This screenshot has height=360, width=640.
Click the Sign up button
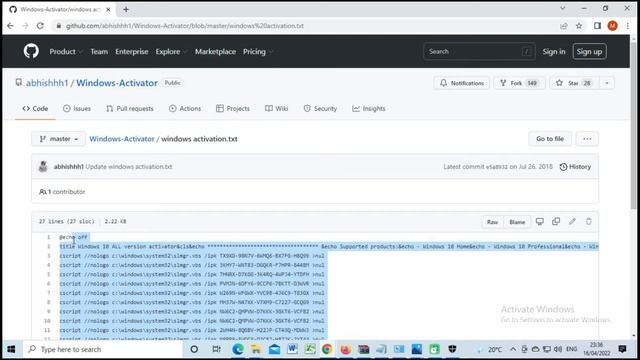click(x=589, y=51)
